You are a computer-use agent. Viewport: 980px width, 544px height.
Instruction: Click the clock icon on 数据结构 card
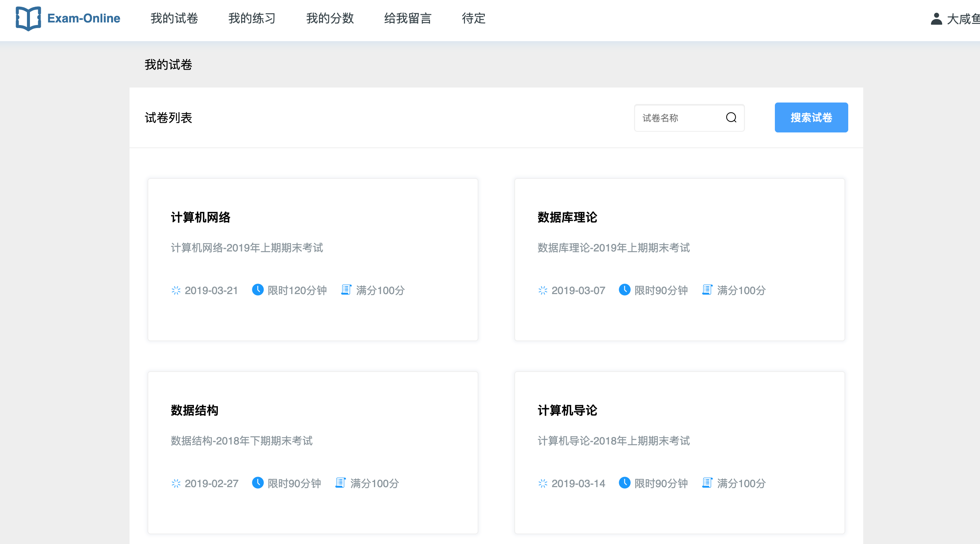[258, 483]
